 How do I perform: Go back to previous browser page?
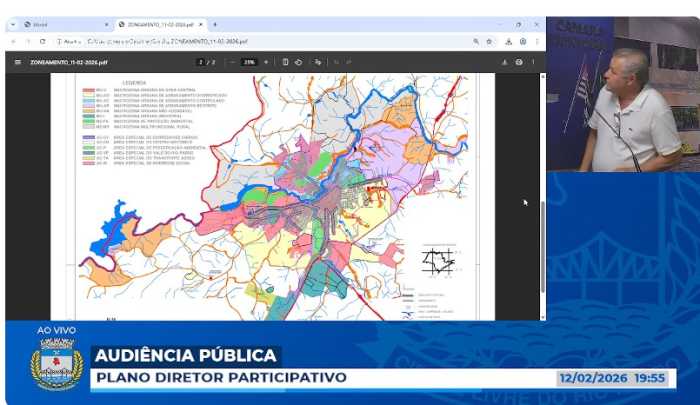click(x=13, y=42)
